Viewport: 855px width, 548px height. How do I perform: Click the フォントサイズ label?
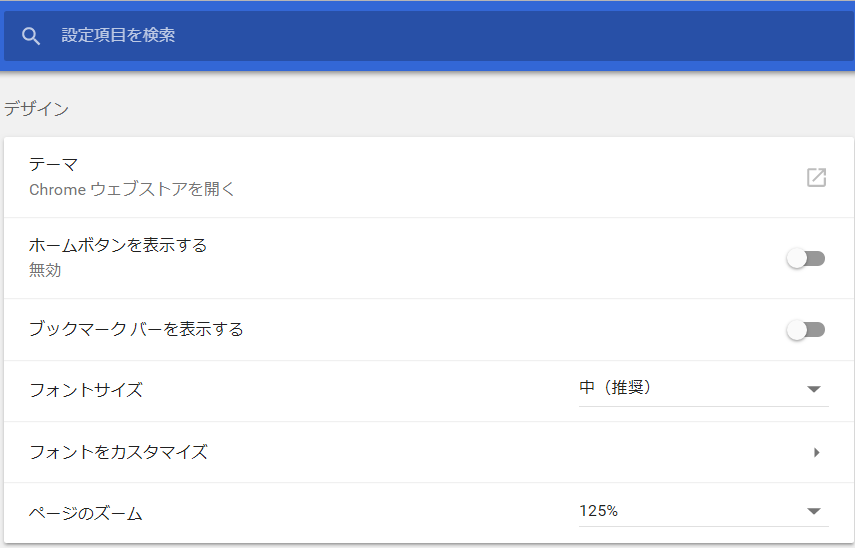(x=86, y=390)
